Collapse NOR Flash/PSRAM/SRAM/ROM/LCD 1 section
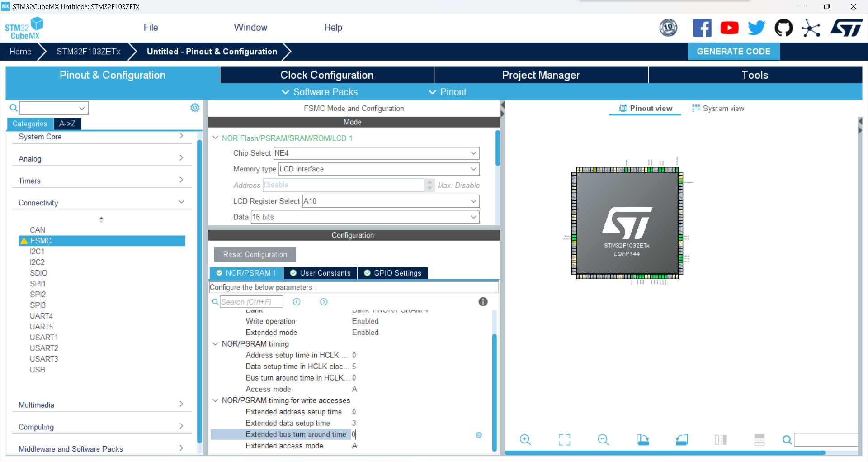The image size is (868, 462). 216,138
